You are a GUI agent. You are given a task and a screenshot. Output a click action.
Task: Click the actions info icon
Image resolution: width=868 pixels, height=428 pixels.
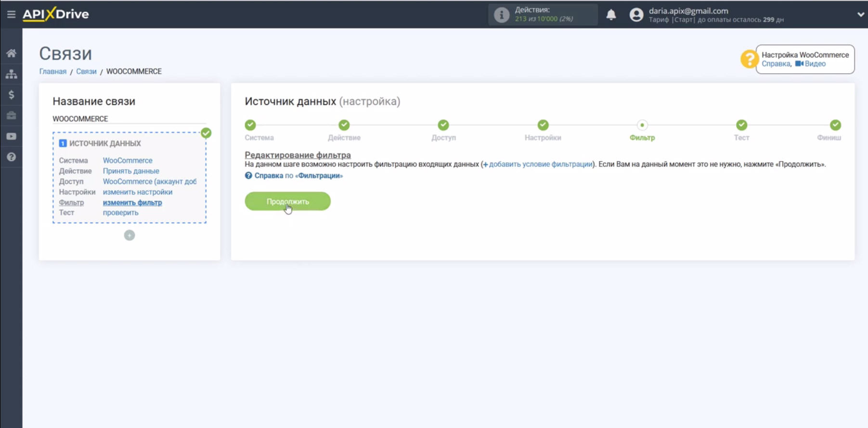tap(501, 15)
